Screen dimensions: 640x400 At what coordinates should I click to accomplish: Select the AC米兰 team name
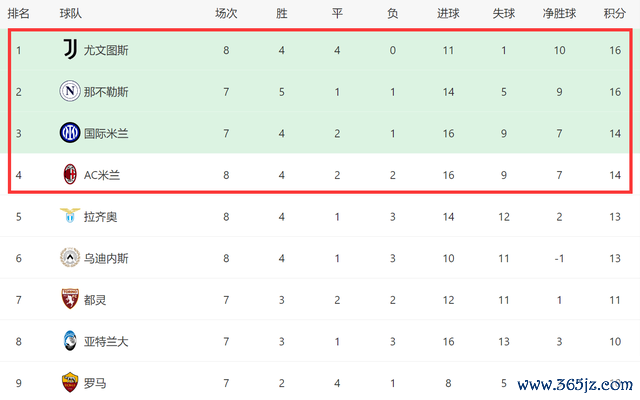[x=102, y=176]
